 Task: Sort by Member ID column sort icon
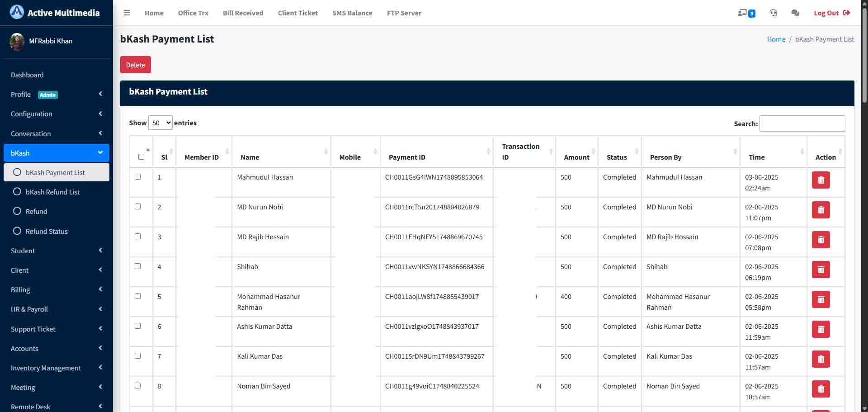click(x=227, y=151)
